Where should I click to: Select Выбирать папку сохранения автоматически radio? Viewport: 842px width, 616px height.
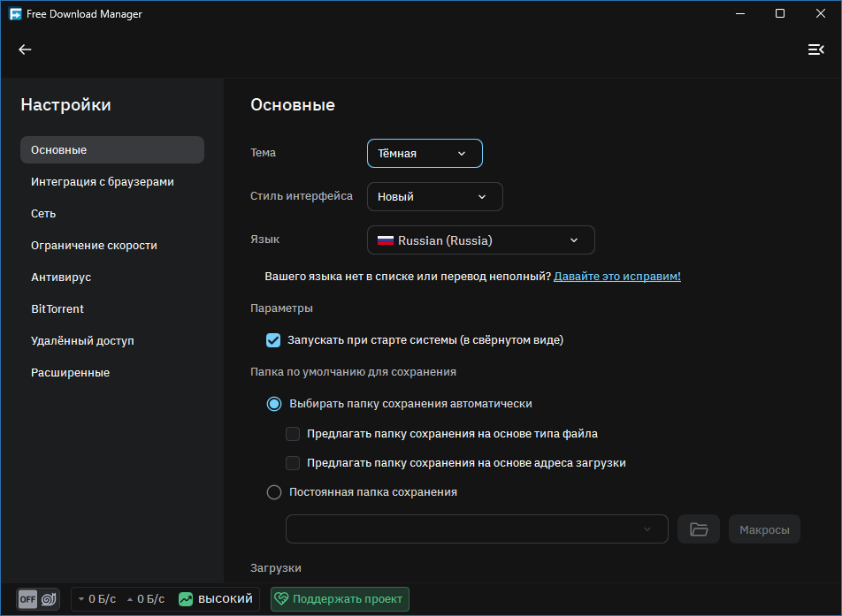[x=274, y=404]
